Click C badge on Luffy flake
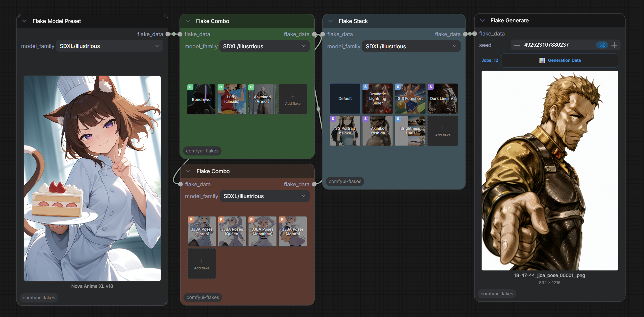This screenshot has height=317, width=644. coord(221,87)
